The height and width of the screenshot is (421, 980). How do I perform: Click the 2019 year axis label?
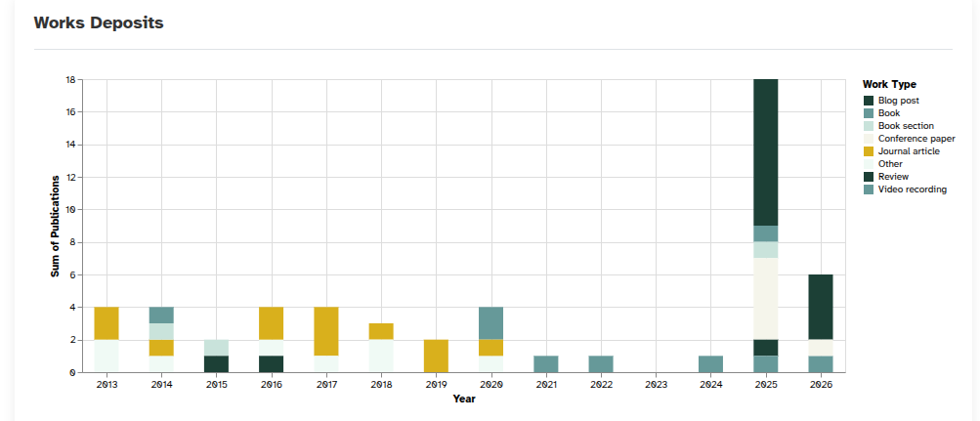436,386
